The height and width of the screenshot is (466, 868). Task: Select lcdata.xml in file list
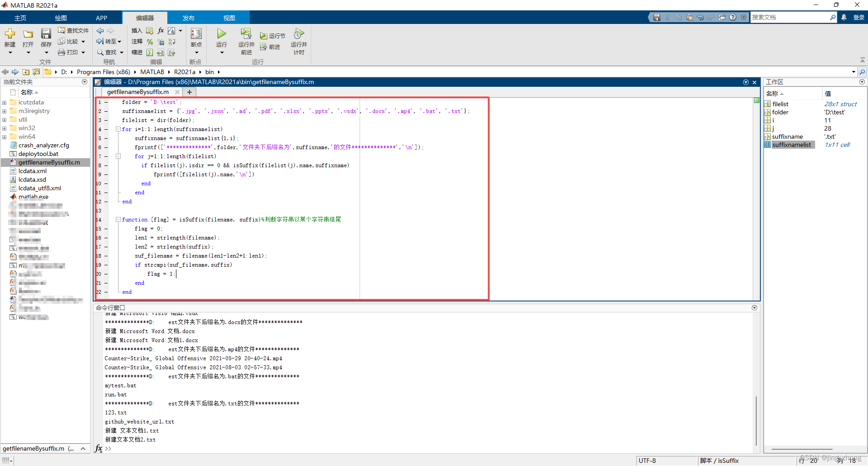click(x=33, y=171)
